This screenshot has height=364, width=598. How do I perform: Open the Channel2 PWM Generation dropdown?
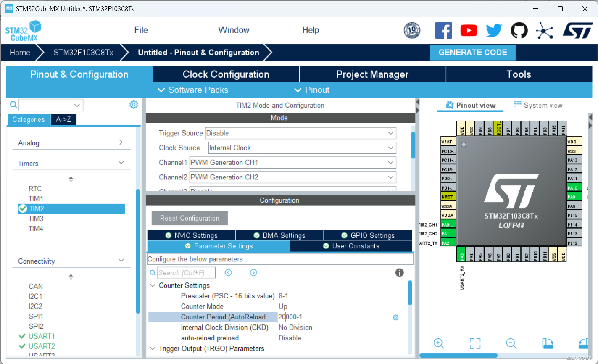pyautogui.click(x=293, y=177)
